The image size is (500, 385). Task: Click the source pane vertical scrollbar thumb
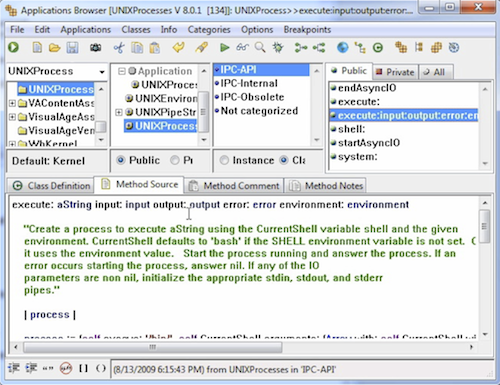(485, 227)
